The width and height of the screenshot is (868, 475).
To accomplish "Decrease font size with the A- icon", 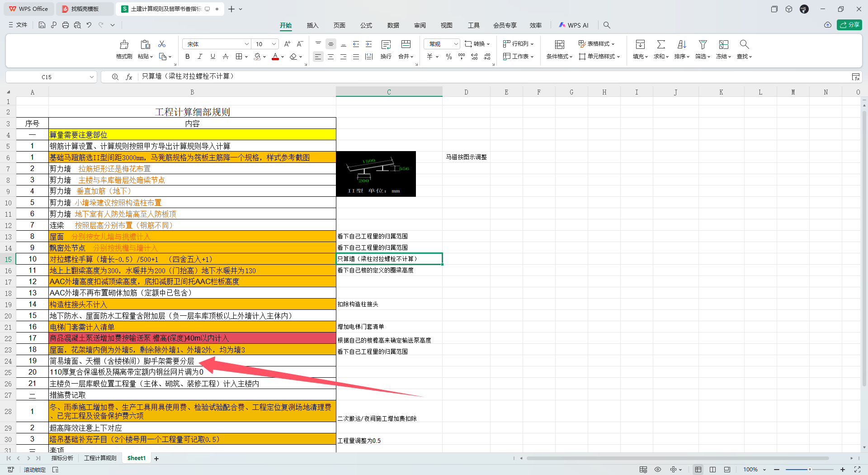I will click(x=300, y=44).
